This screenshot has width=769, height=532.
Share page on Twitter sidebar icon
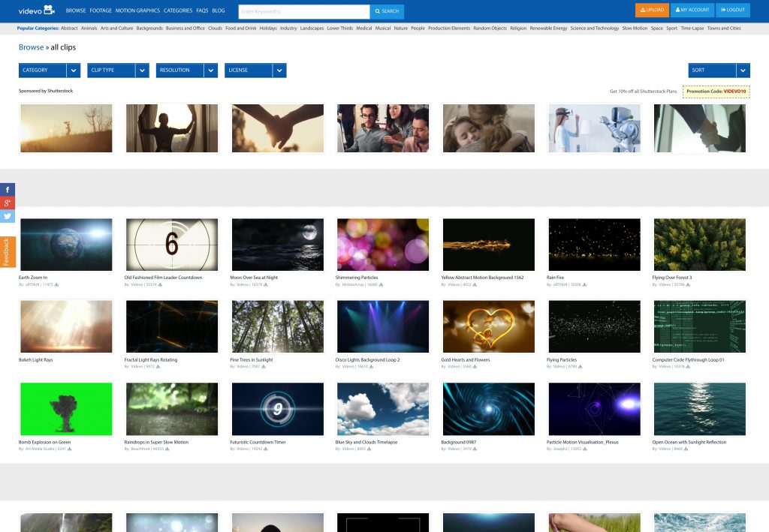8,216
